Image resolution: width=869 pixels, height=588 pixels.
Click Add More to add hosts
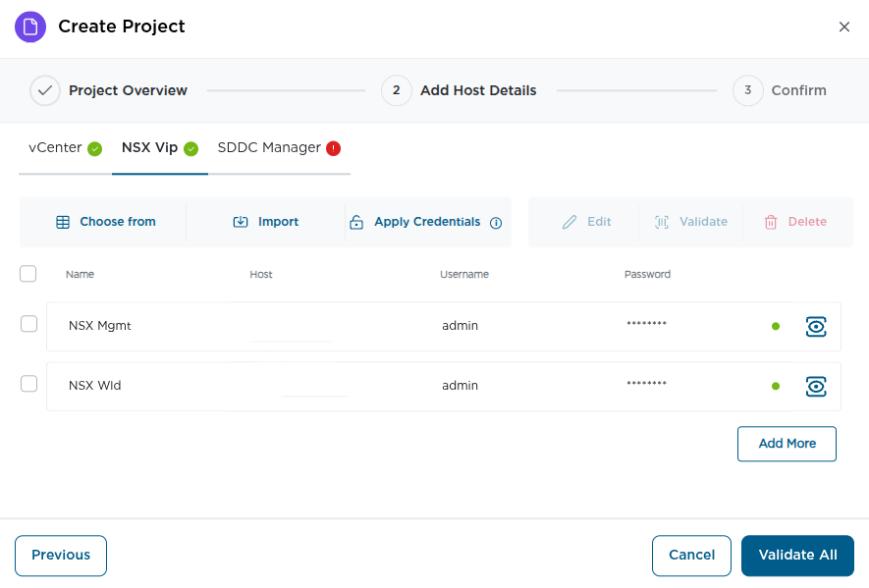click(787, 444)
